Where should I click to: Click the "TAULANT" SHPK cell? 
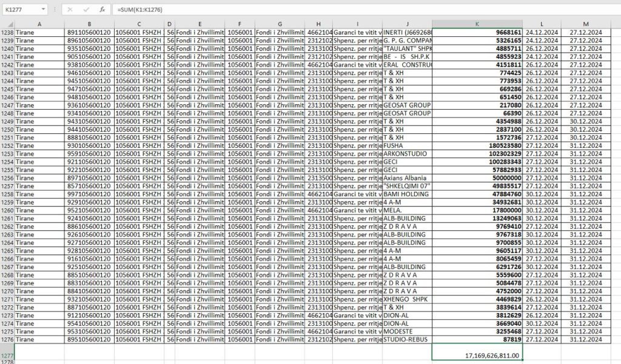pyautogui.click(x=407, y=48)
